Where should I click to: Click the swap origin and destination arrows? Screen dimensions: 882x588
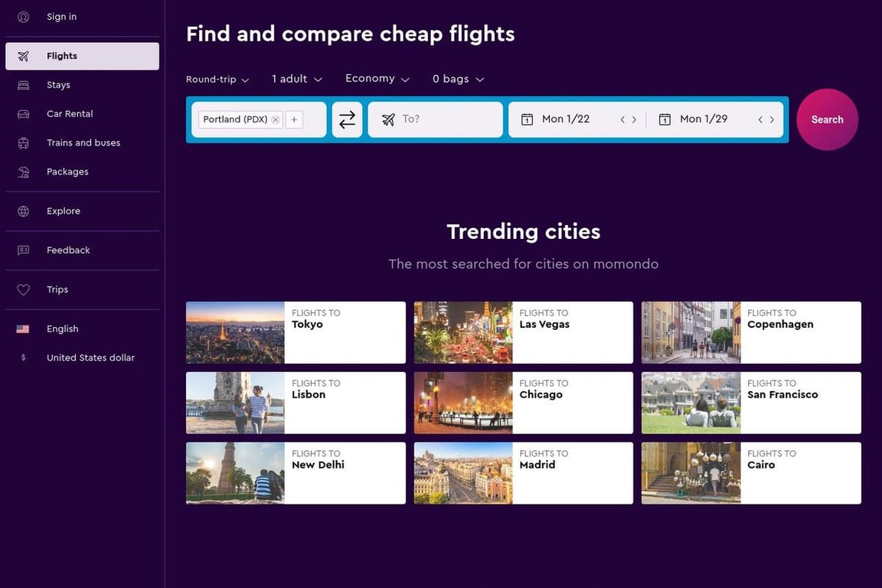pos(347,119)
